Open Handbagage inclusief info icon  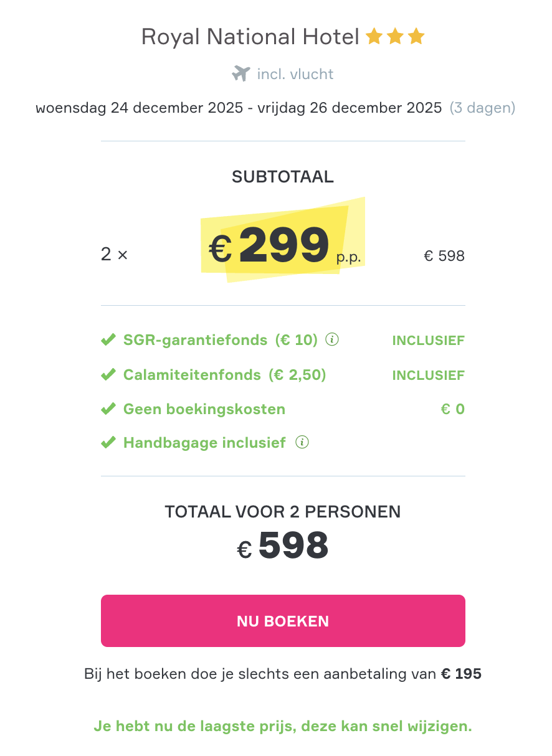coord(302,443)
